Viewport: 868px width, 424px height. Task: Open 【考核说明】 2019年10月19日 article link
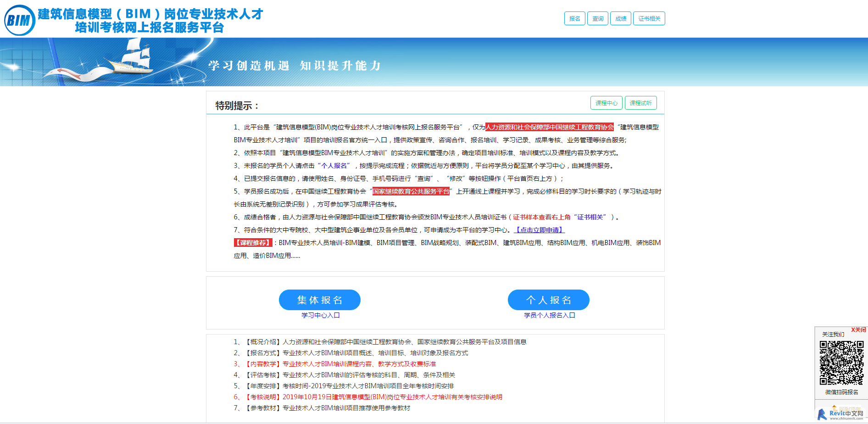(373, 397)
